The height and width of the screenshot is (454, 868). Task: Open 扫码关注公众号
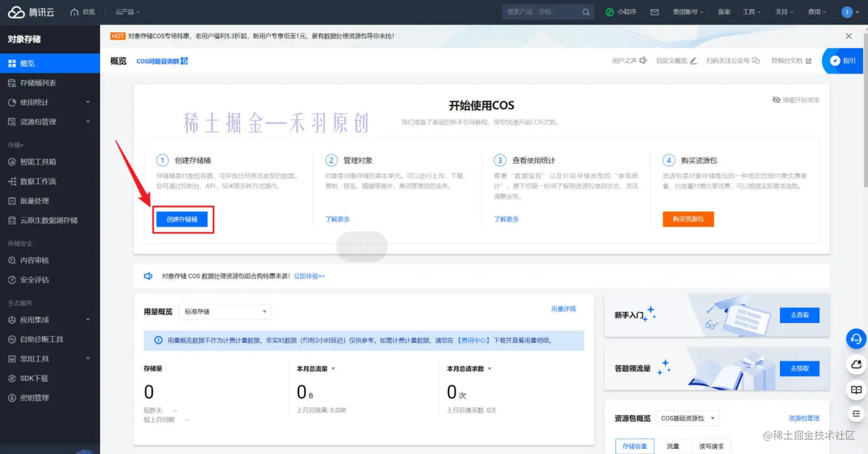pos(733,60)
